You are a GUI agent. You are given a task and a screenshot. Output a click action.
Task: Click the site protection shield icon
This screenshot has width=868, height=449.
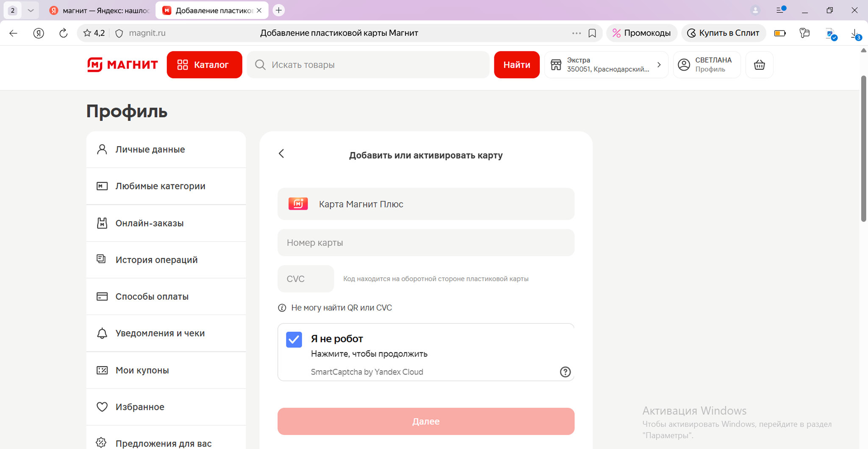[x=119, y=33]
